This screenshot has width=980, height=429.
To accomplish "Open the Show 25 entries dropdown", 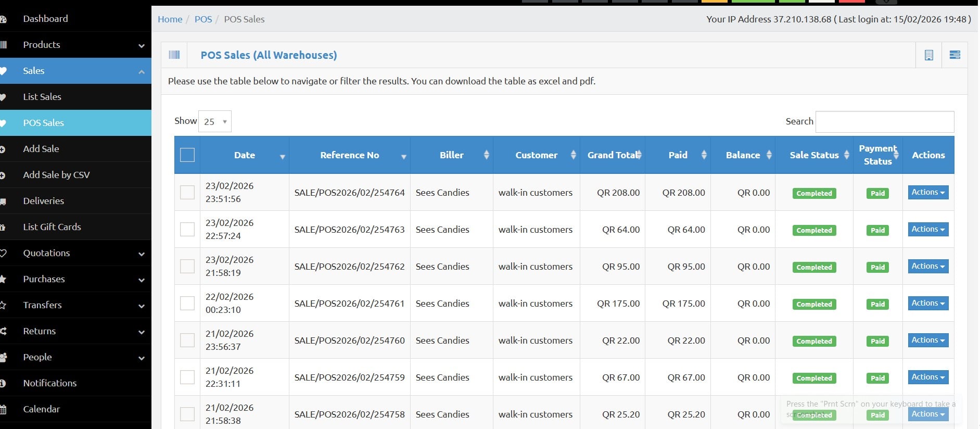I will click(x=215, y=121).
